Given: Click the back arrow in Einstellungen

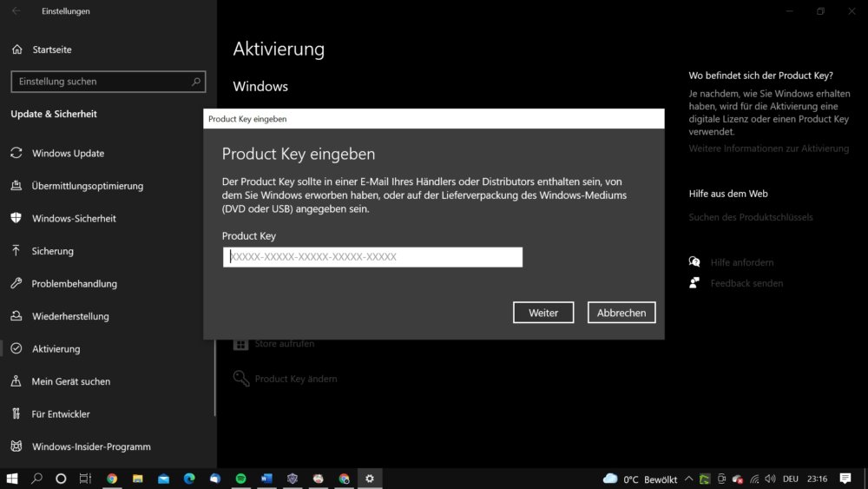Looking at the screenshot, I should (16, 11).
